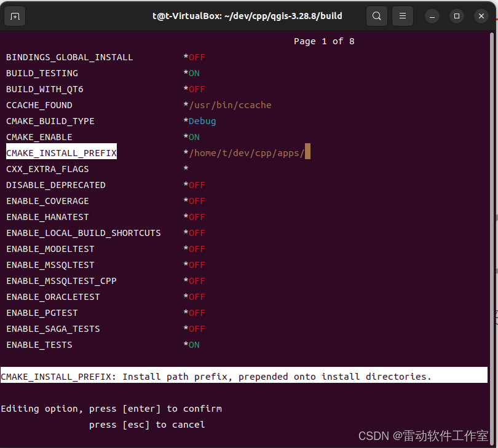
Task: Open a new terminal tab
Action: click(x=15, y=16)
